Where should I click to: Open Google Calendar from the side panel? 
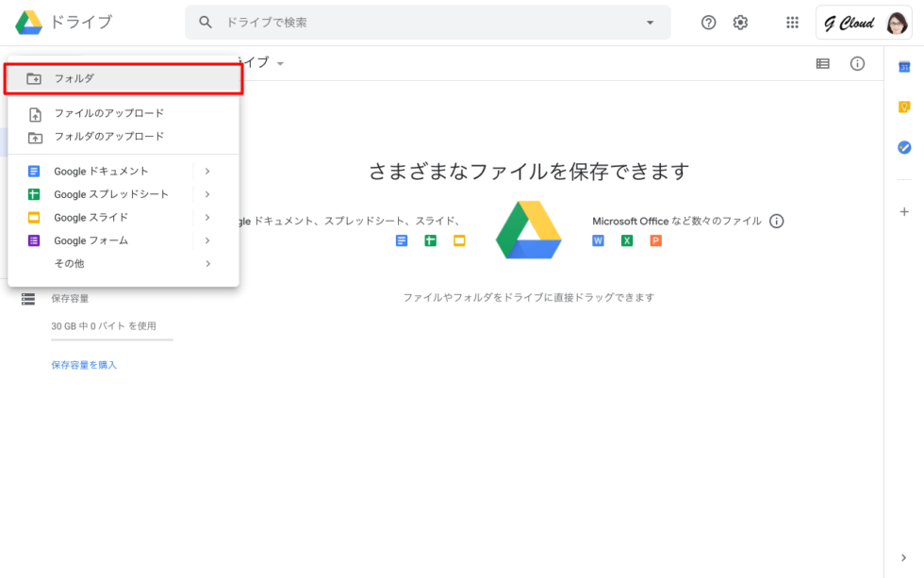(x=904, y=64)
